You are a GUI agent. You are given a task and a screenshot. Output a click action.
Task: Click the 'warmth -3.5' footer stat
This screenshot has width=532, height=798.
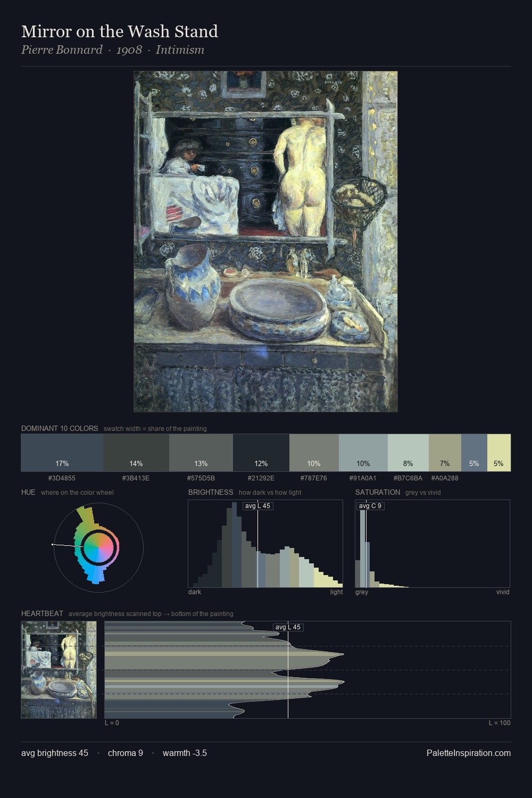pos(185,753)
